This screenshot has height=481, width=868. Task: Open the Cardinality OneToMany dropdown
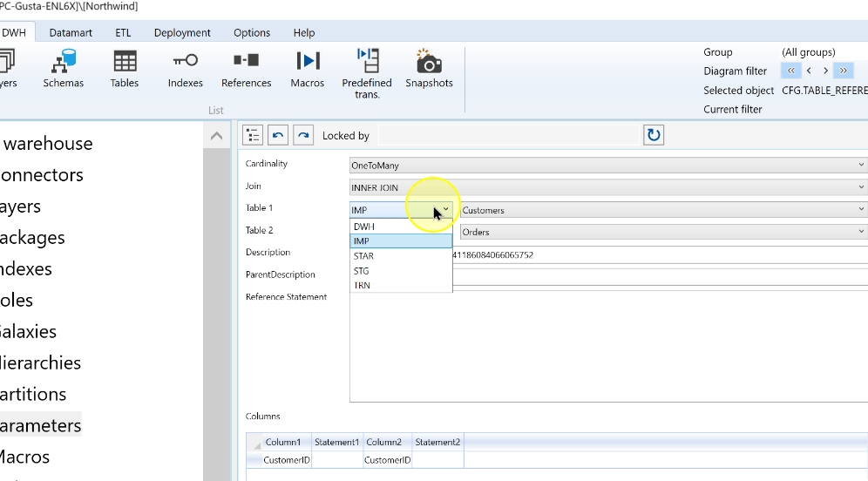608,165
